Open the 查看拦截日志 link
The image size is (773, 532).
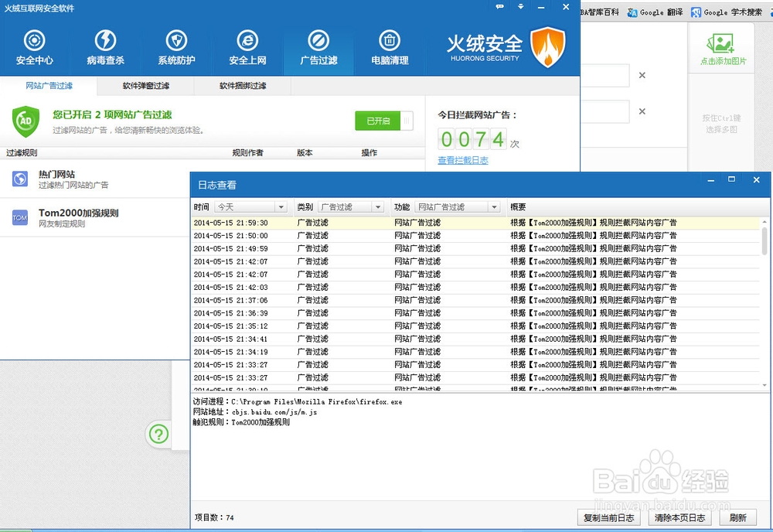point(463,160)
